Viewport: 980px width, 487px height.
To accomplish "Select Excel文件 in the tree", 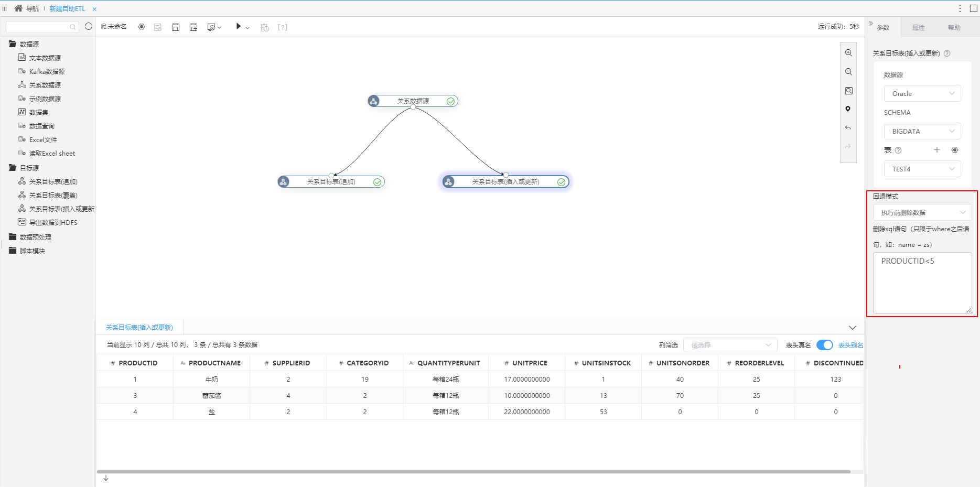I will pos(38,140).
